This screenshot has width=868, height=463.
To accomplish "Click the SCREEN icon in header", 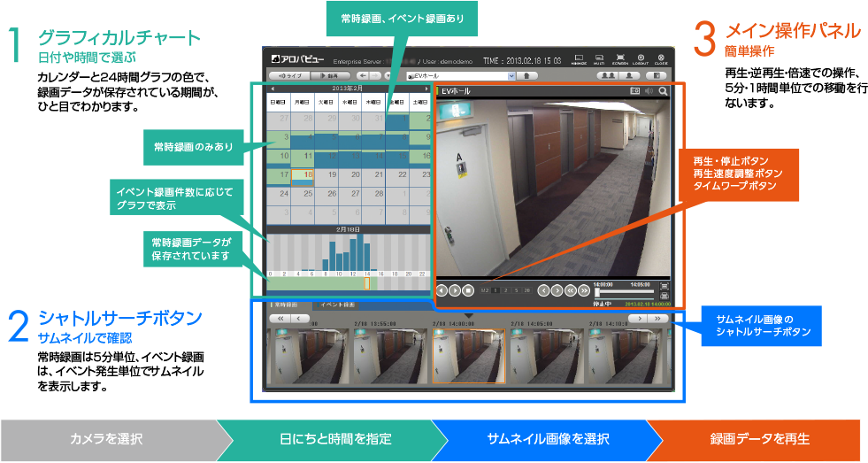I will click(x=619, y=59).
